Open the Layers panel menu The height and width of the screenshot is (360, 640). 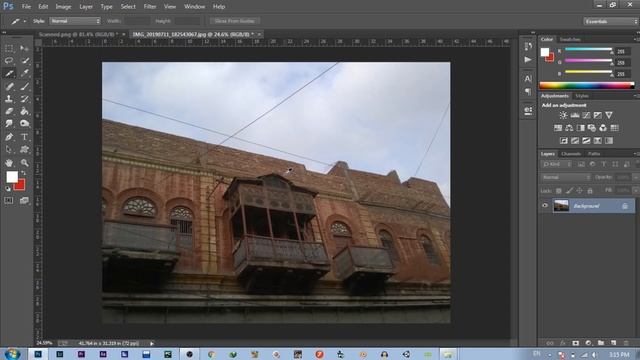(636, 154)
